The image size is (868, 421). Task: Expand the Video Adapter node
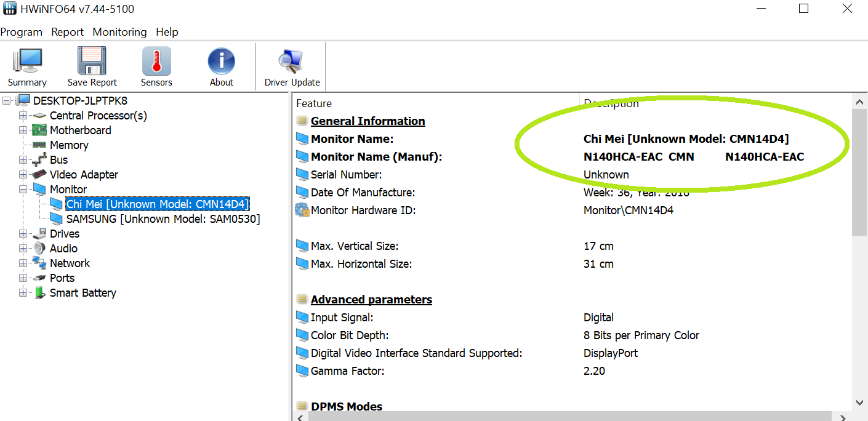[23, 175]
